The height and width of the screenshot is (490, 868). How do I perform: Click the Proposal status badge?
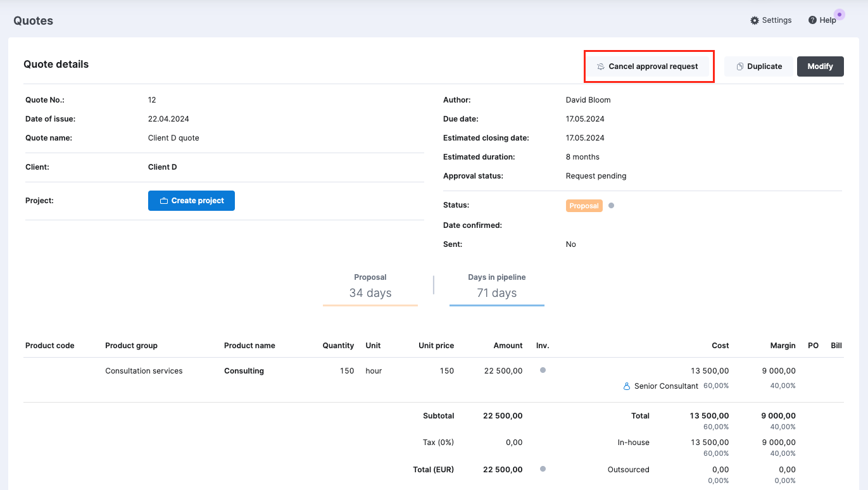(584, 206)
